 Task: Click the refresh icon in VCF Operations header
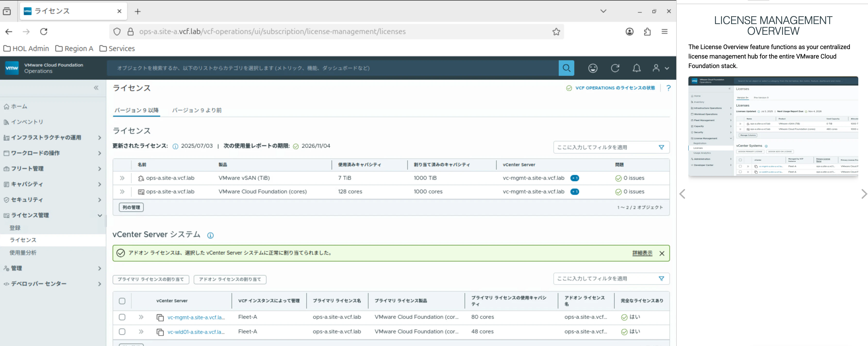point(615,68)
